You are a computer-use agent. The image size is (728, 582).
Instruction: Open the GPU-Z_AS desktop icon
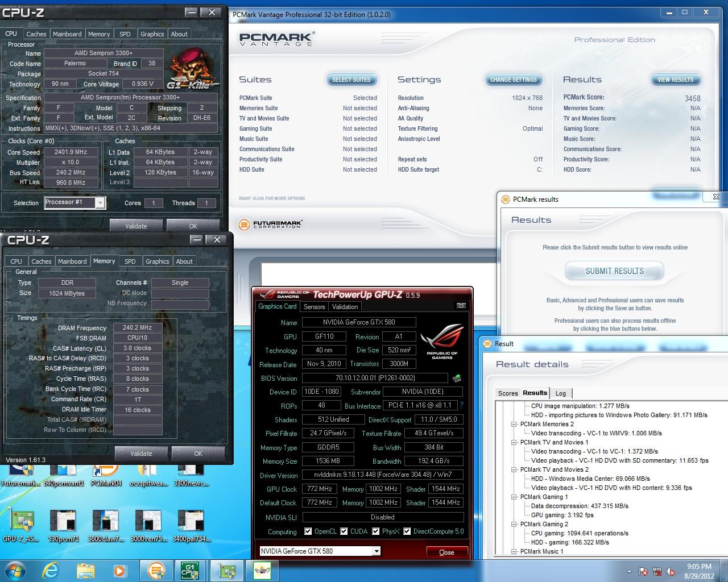tap(20, 526)
